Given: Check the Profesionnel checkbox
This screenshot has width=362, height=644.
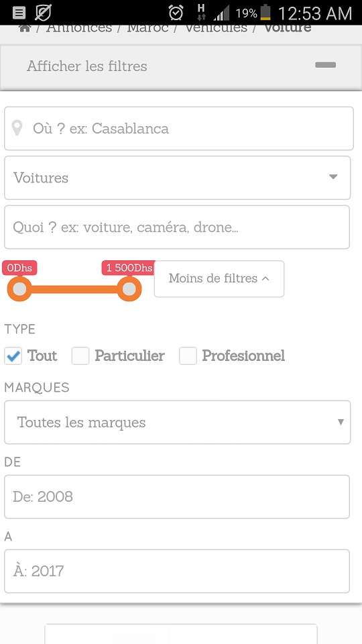Looking at the screenshot, I should (x=188, y=356).
